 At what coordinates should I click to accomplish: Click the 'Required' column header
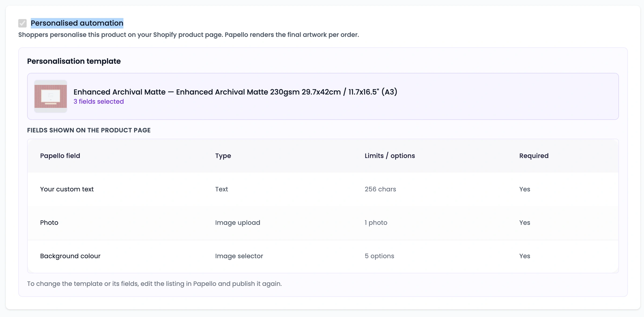pyautogui.click(x=534, y=156)
